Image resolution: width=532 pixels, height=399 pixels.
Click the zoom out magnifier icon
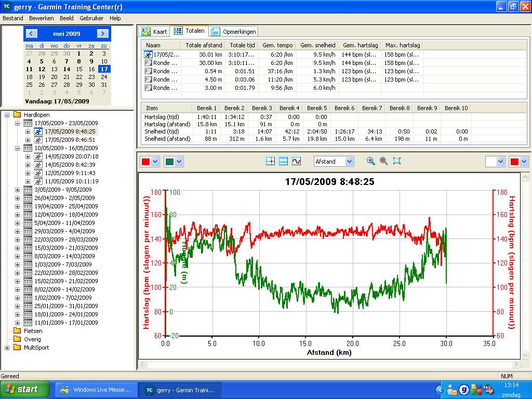pyautogui.click(x=384, y=161)
